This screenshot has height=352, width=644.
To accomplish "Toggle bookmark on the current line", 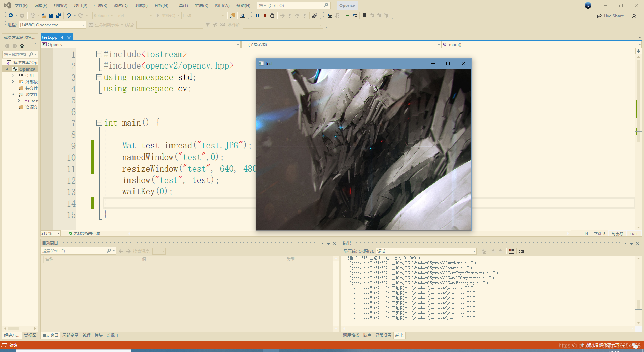I will click(365, 15).
